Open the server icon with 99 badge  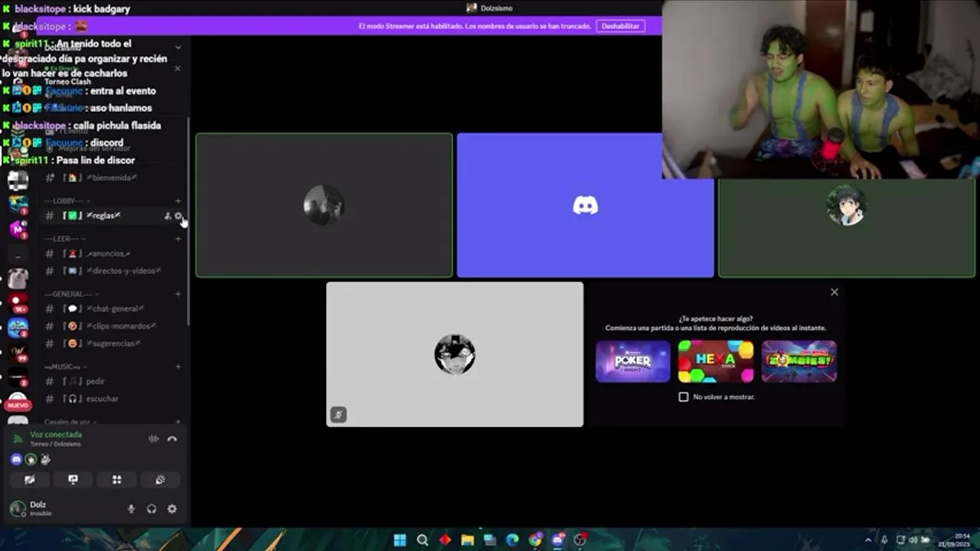(x=18, y=352)
